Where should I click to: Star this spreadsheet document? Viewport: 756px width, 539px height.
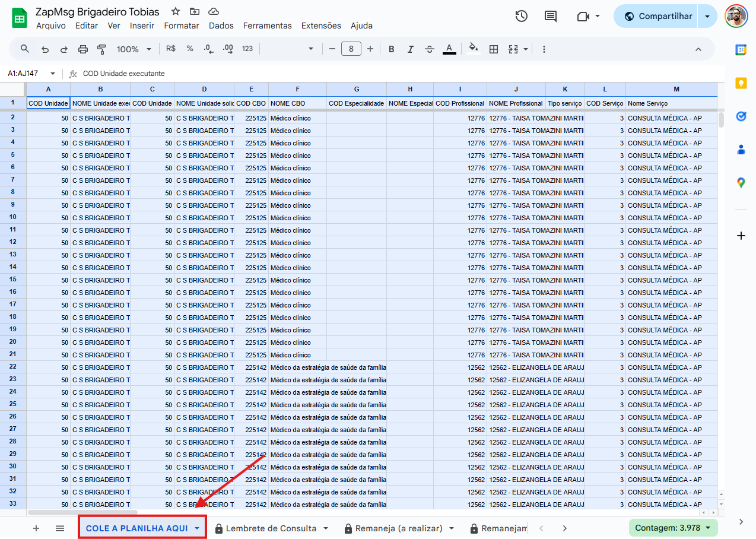click(x=176, y=12)
